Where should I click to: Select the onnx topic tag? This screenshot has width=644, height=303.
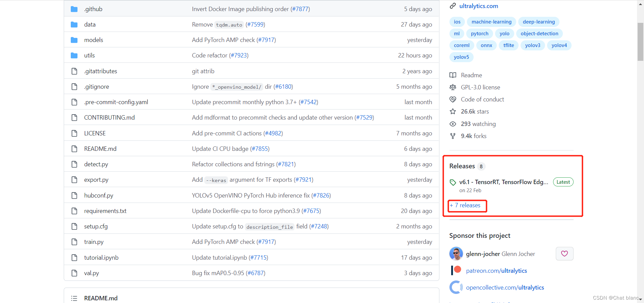click(x=486, y=45)
